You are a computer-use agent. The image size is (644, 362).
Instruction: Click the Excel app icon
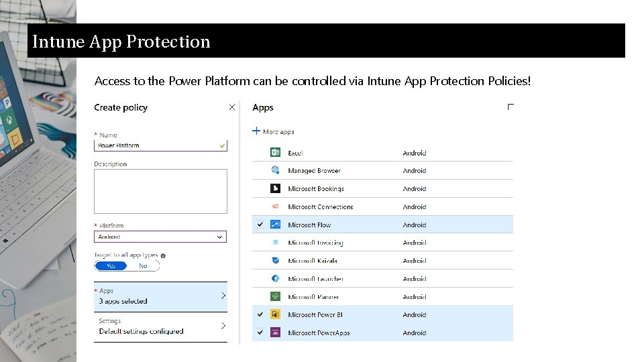pyautogui.click(x=275, y=153)
